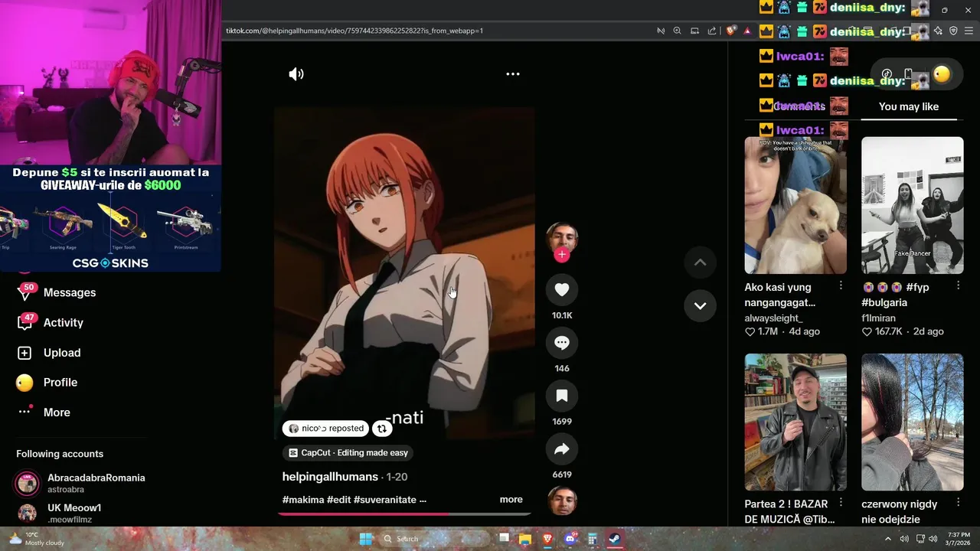
Task: Click the Brave Shields lion icon
Action: (x=731, y=31)
